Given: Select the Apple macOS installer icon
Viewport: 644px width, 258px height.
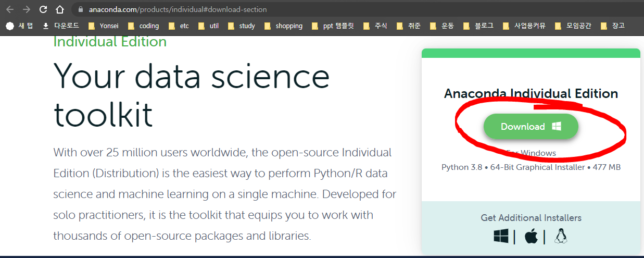Looking at the screenshot, I should (x=531, y=236).
